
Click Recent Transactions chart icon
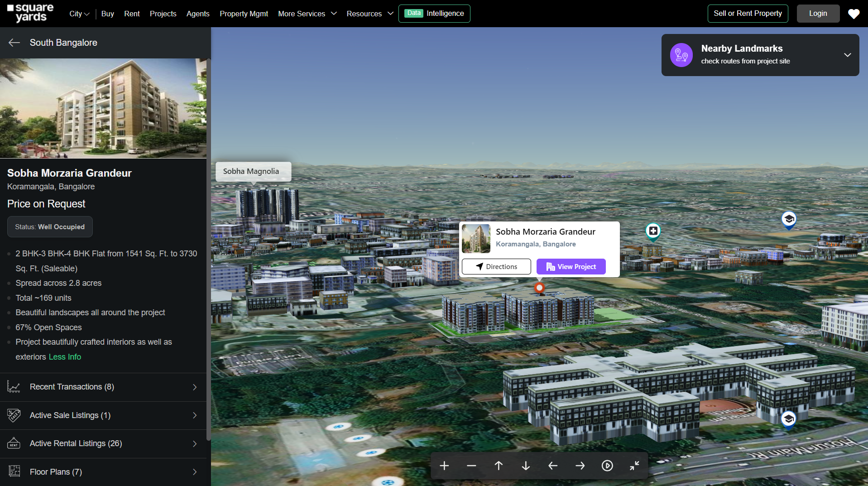point(14,387)
